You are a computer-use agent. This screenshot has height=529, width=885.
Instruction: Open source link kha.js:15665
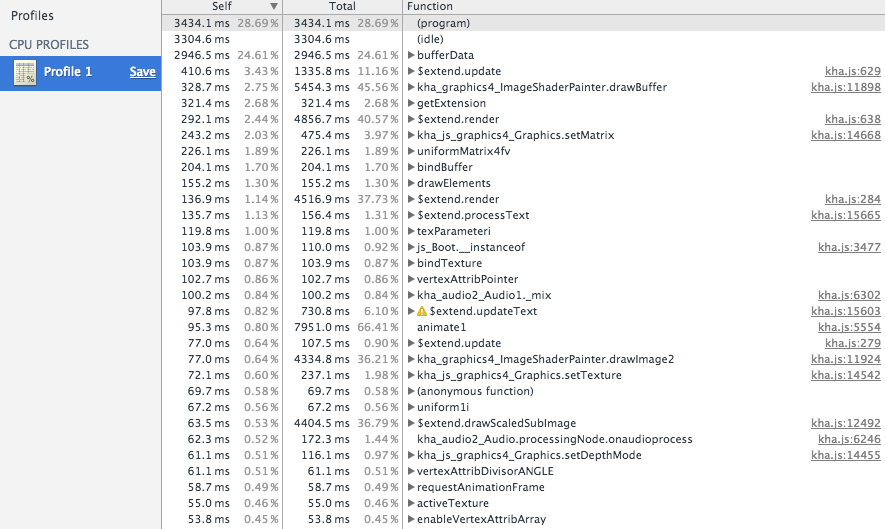point(845,215)
